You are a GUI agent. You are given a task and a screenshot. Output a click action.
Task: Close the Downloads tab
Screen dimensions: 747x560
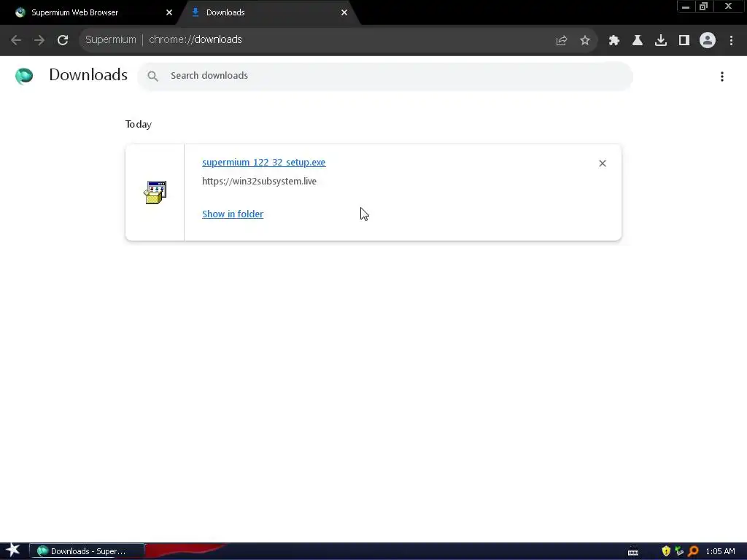[344, 12]
